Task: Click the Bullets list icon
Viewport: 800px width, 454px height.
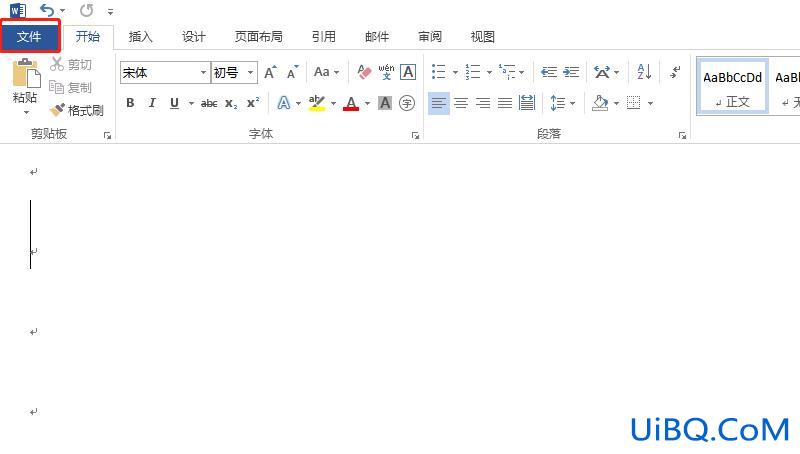Action: (x=438, y=72)
